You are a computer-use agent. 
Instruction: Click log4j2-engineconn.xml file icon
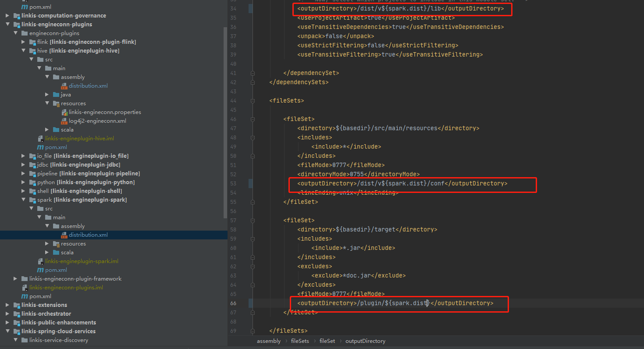click(x=64, y=121)
